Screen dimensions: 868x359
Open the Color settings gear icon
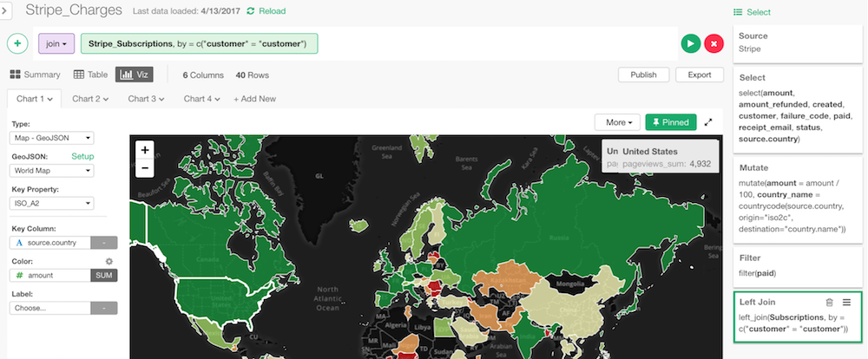click(109, 261)
